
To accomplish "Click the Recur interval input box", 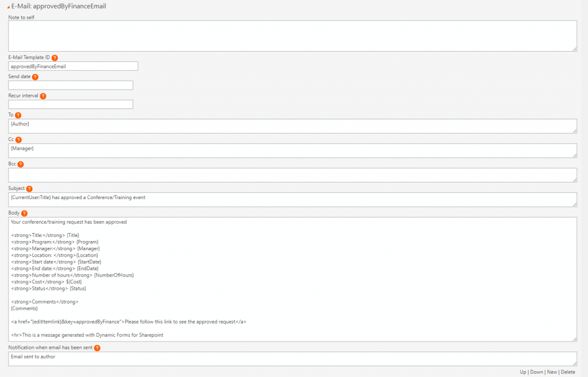I will 70,104.
